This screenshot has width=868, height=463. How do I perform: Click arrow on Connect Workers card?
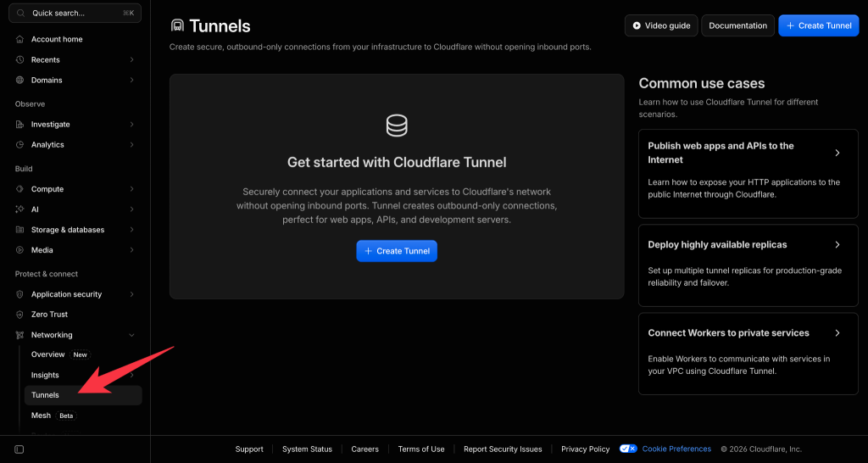(837, 333)
